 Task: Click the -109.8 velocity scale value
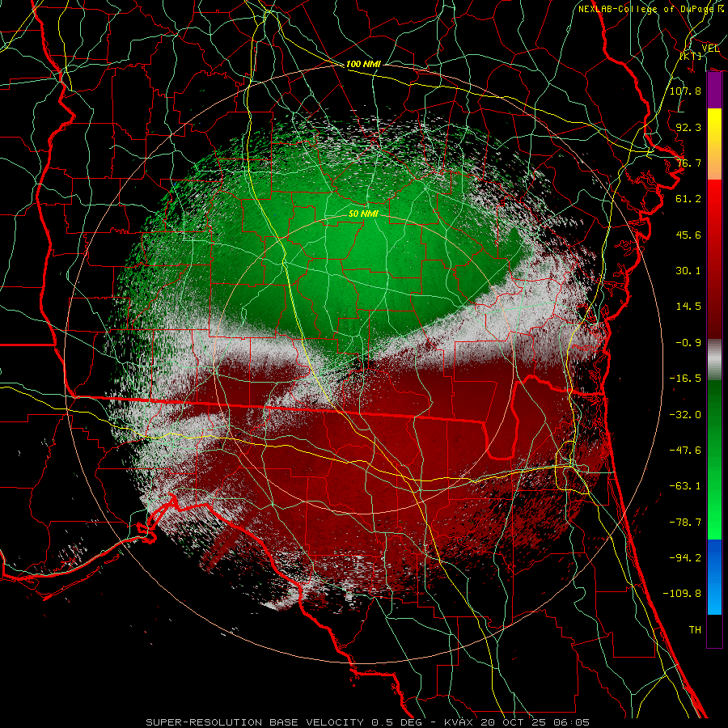(682, 594)
